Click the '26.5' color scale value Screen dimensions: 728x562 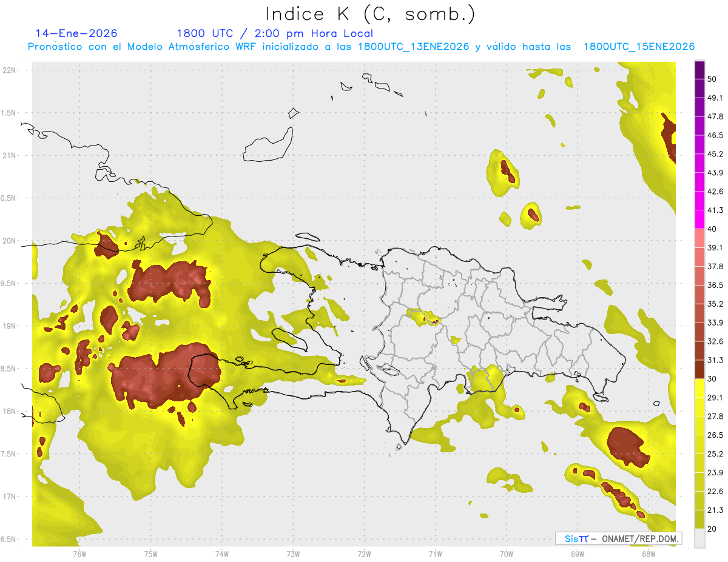point(715,435)
